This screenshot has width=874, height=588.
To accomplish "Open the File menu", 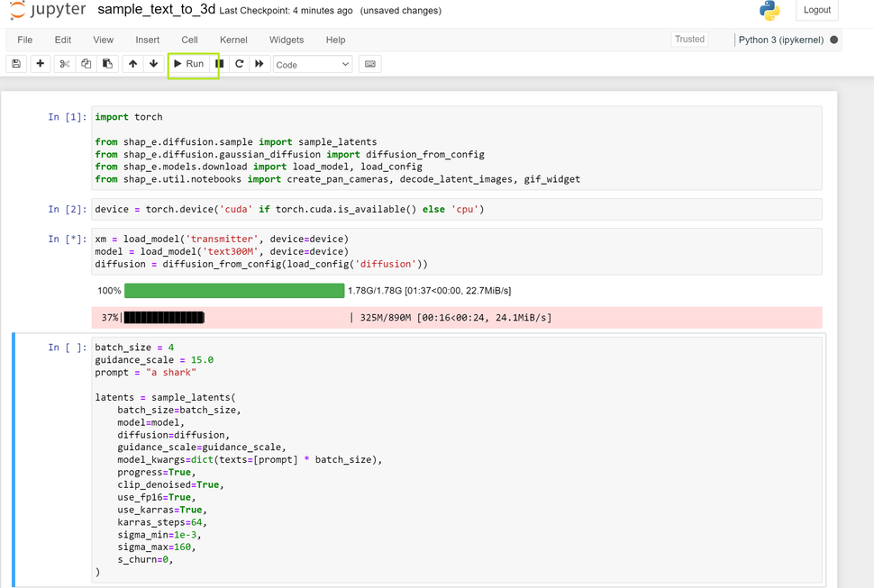I will click(25, 41).
